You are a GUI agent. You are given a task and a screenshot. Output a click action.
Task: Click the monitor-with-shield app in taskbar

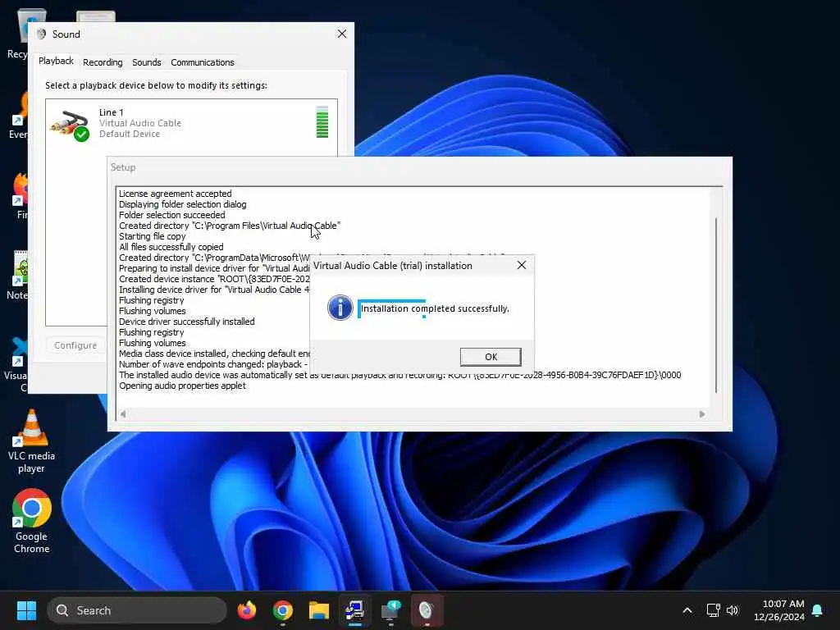[390, 610]
